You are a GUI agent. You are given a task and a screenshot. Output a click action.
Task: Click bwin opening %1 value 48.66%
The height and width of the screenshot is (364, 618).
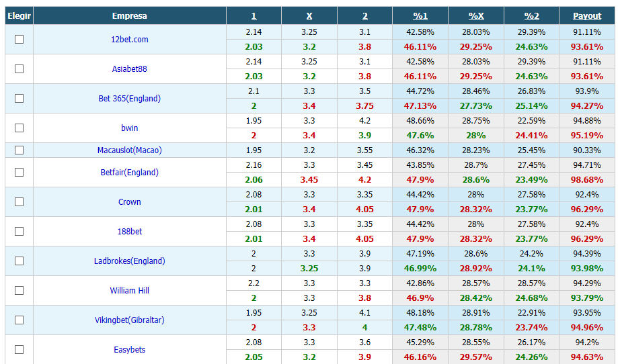(x=420, y=121)
